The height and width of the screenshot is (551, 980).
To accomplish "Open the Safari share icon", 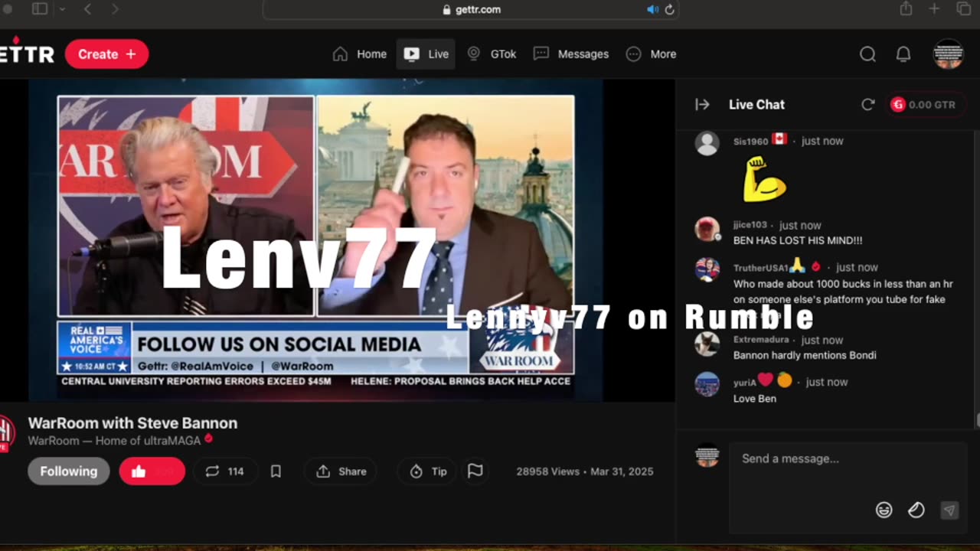I will coord(906,9).
